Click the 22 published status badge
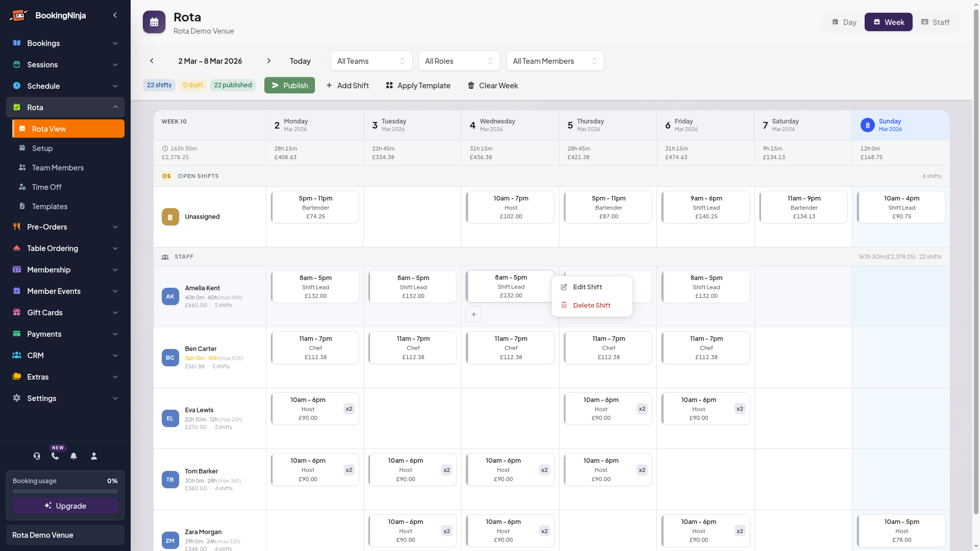The width and height of the screenshot is (980, 551). point(233,85)
